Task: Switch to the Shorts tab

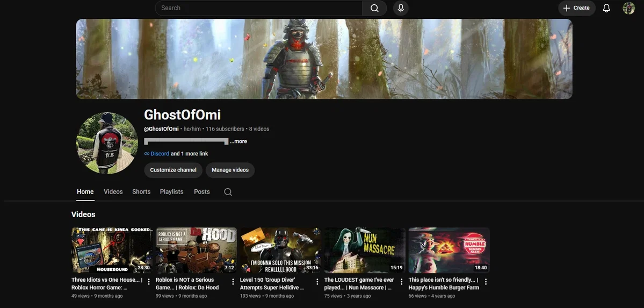Action: [x=141, y=191]
